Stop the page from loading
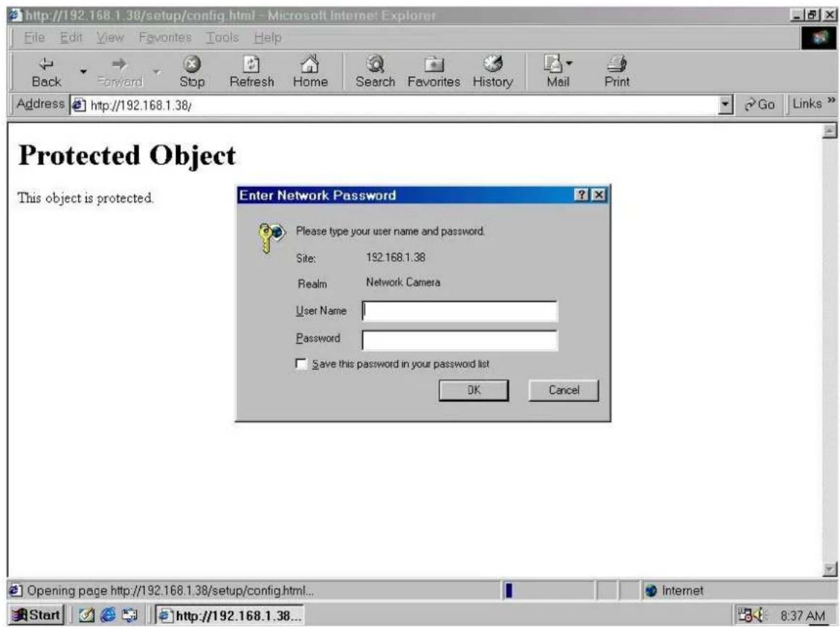Image resolution: width=840 pixels, height=627 pixels. (x=192, y=72)
